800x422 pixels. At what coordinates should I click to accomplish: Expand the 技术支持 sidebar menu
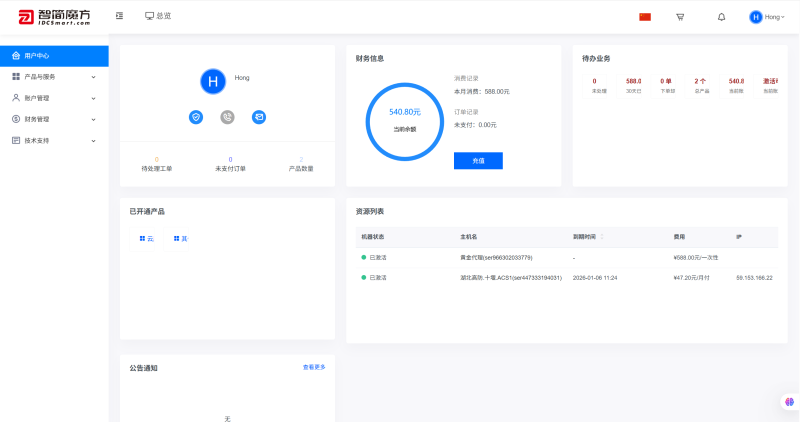pyautogui.click(x=54, y=140)
